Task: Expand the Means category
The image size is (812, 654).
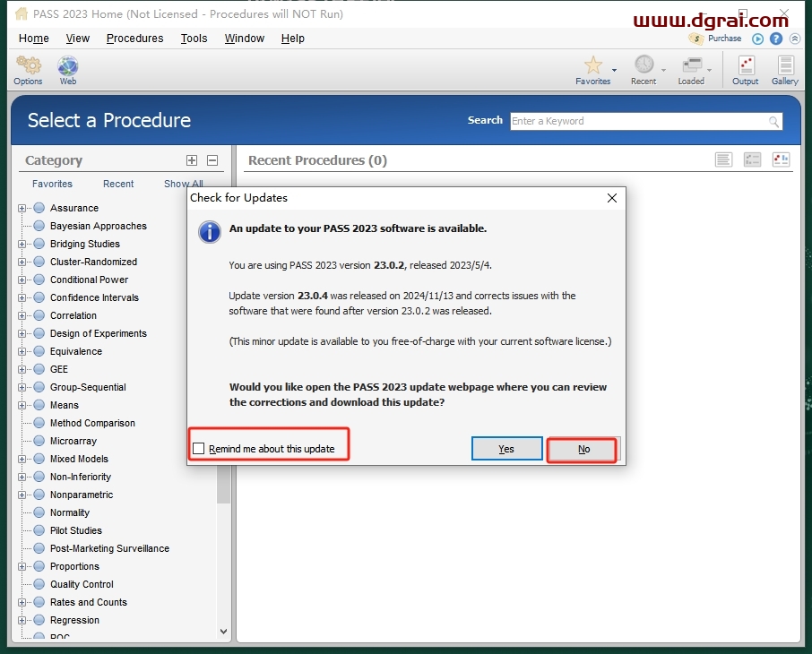Action: tap(22, 406)
